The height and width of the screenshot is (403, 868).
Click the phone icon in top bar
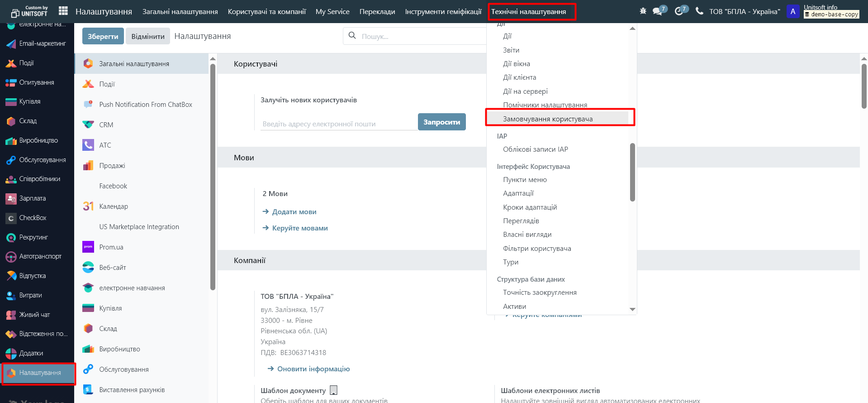pos(699,11)
